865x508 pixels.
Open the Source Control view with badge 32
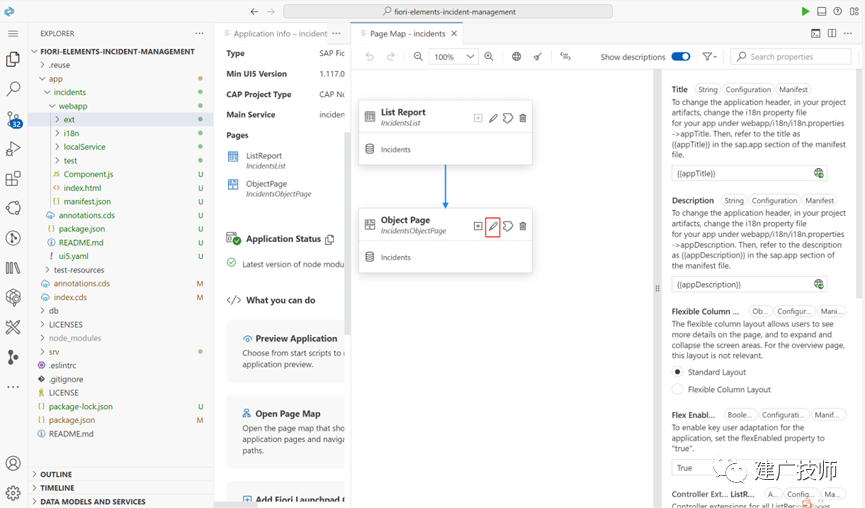[x=13, y=119]
